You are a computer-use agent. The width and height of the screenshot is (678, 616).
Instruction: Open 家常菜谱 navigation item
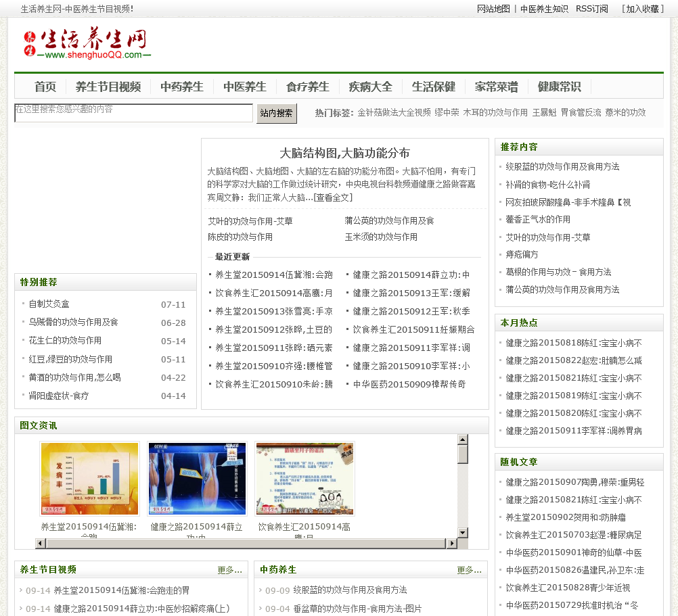tap(497, 87)
